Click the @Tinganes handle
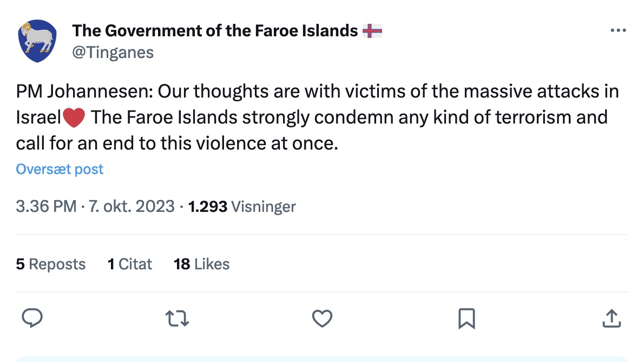The height and width of the screenshot is (362, 644). 113,53
